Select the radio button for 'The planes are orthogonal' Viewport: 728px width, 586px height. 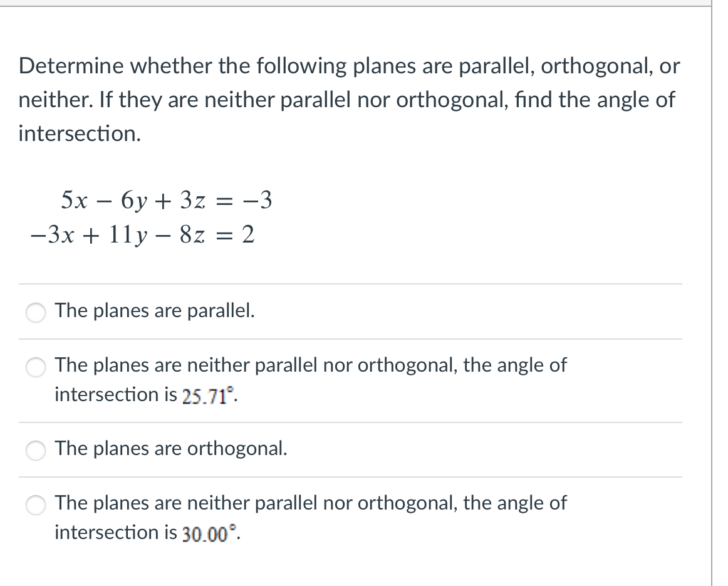point(36,450)
